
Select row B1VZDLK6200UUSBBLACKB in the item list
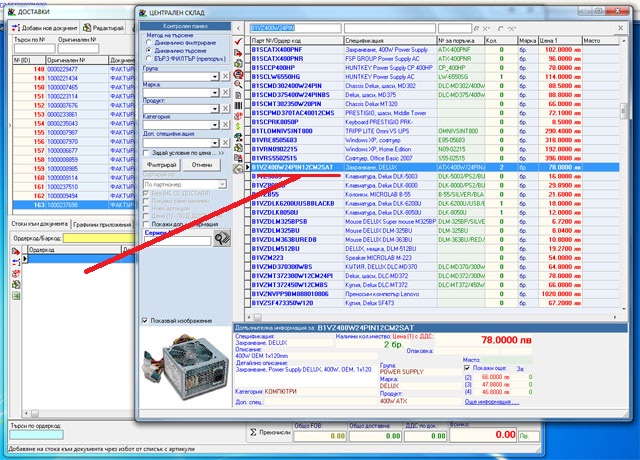point(434,203)
